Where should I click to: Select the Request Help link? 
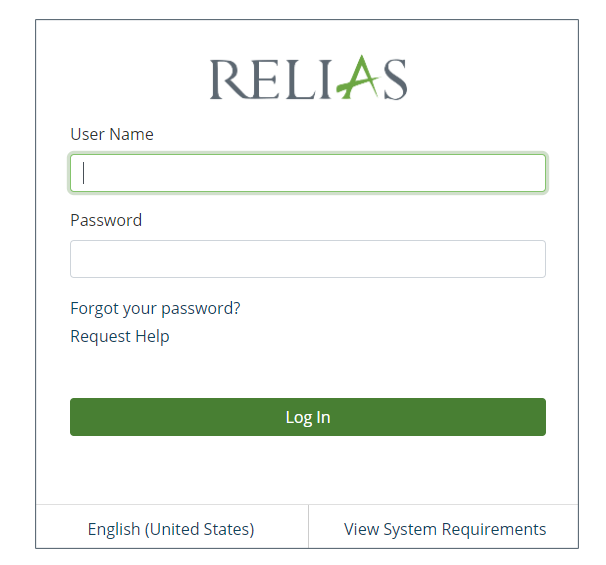(x=120, y=336)
